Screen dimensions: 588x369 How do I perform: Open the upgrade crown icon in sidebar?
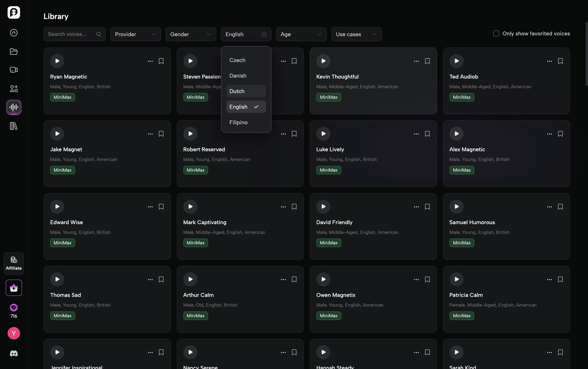click(14, 288)
